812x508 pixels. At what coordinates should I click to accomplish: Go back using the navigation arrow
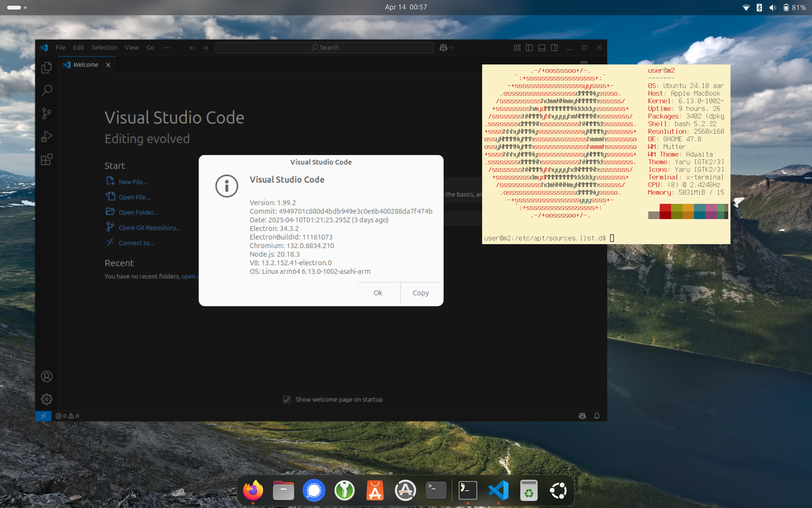193,48
